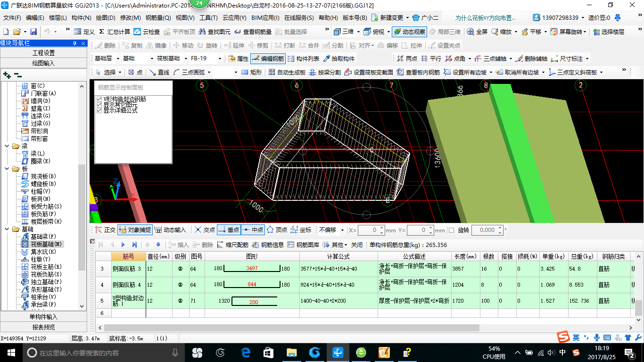Run 汇总计算 (summary calculation)
The image size is (644, 362).
115,32
